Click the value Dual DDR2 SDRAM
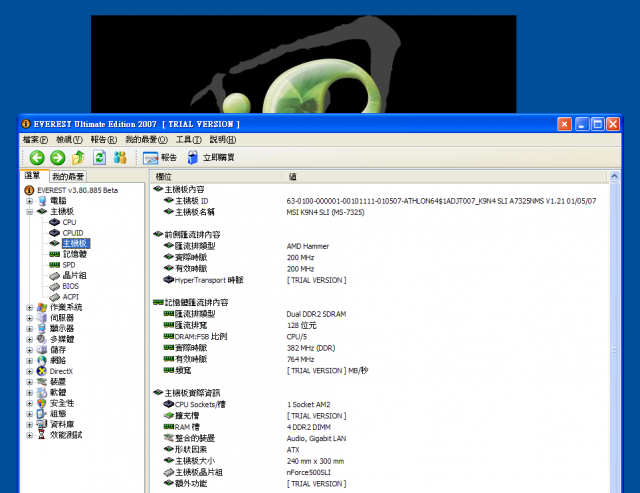 click(316, 314)
